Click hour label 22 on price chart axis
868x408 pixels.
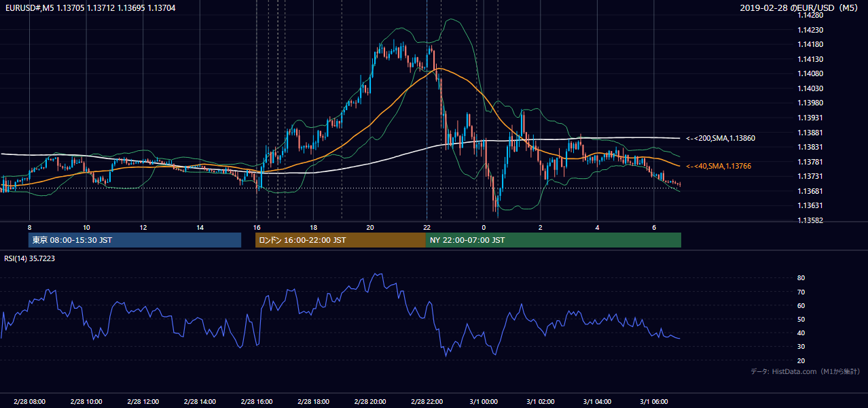427,227
